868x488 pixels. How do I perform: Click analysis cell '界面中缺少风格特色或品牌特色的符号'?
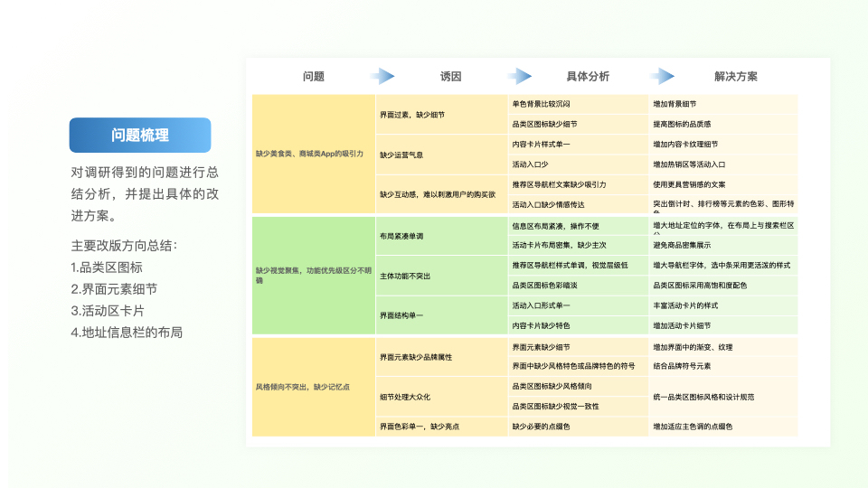(x=578, y=366)
